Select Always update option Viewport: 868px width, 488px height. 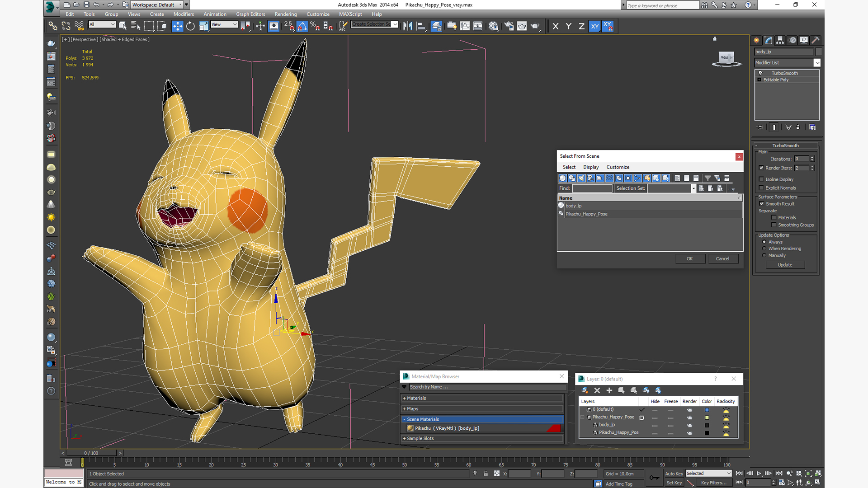point(764,242)
